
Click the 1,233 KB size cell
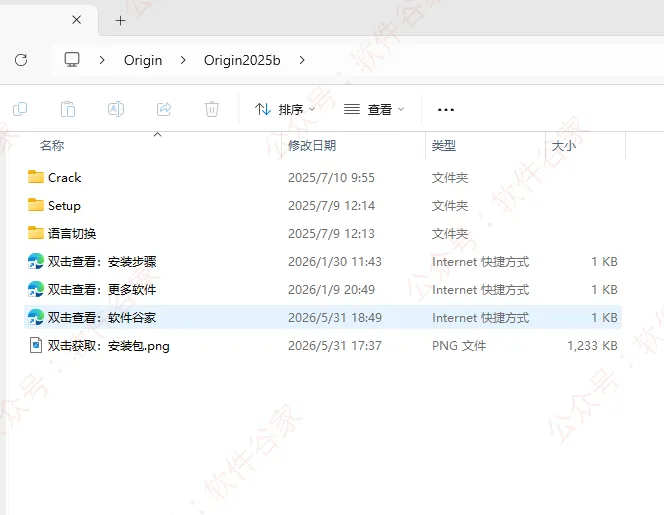coord(592,346)
